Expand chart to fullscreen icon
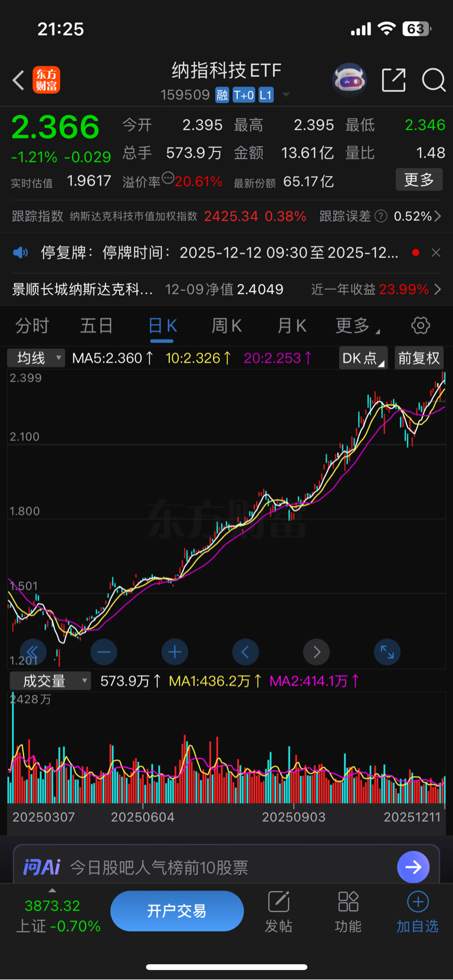Screen dimensions: 453x980 387,652
